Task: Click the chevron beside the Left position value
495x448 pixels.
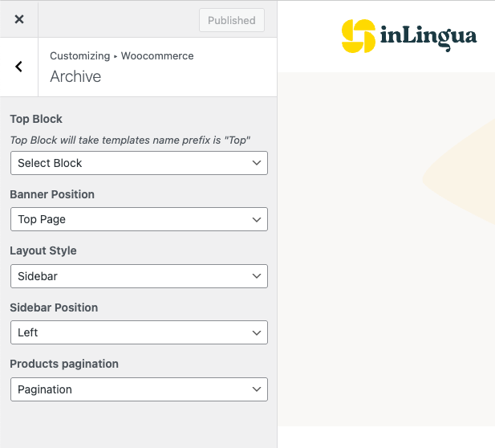Action: tap(257, 332)
